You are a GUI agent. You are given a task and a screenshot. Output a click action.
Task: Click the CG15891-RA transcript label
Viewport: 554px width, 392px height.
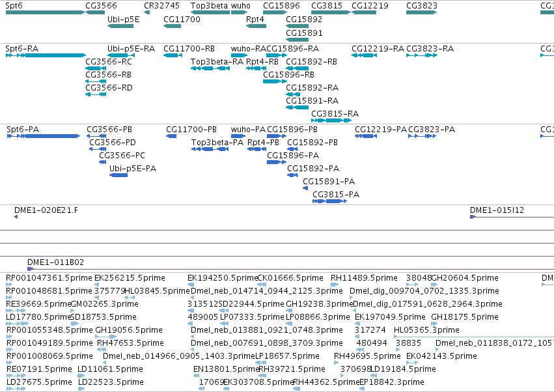312,101
